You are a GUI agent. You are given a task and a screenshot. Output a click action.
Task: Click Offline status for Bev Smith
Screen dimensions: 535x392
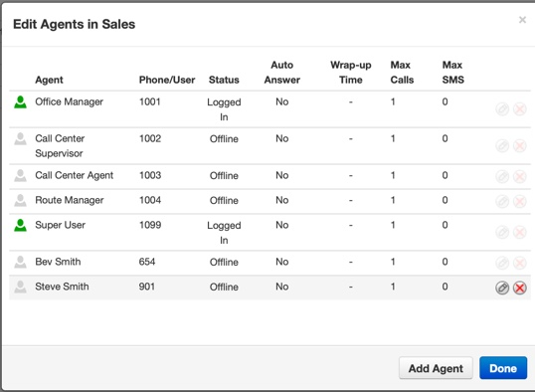(224, 263)
